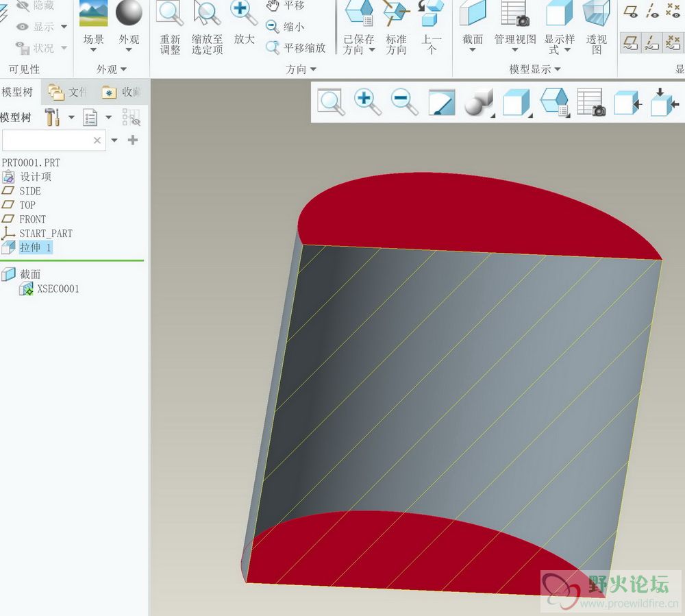Viewport: 685px width, 616px height.
Task: Click the tree list filter icon
Action: (x=90, y=118)
